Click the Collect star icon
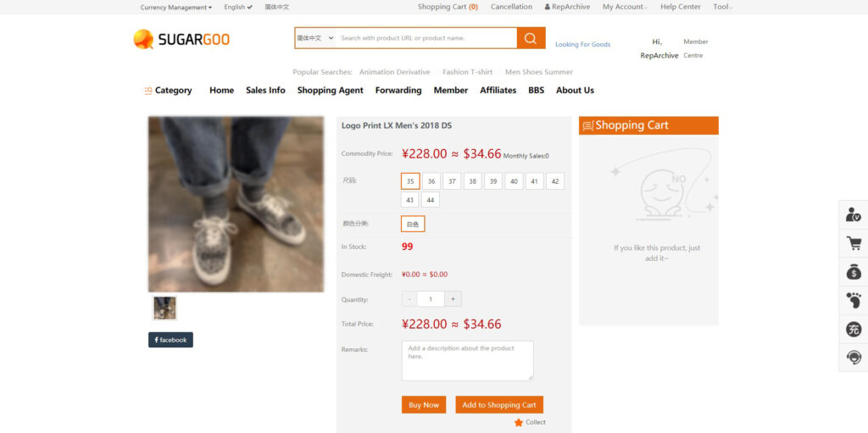Image resolution: width=868 pixels, height=433 pixels. click(x=518, y=423)
